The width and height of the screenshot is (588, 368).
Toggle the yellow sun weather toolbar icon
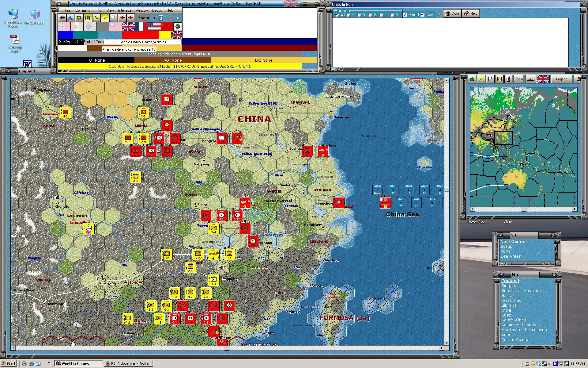pyautogui.click(x=105, y=18)
